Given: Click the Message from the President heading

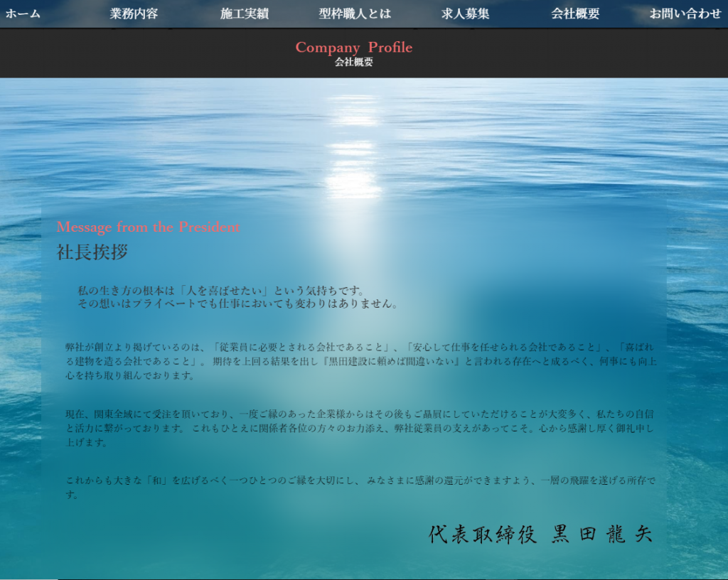Looking at the screenshot, I should (148, 227).
